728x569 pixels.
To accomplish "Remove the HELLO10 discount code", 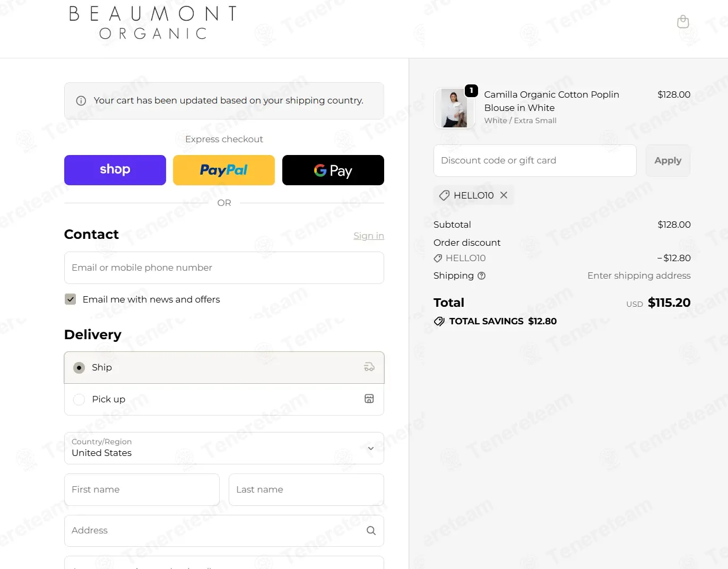I will coord(504,195).
